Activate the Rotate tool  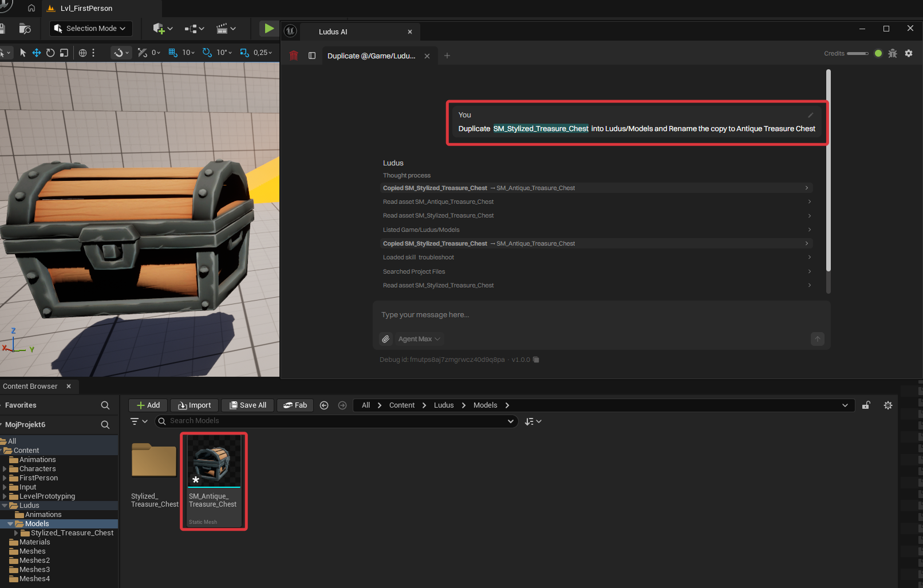tap(50, 53)
